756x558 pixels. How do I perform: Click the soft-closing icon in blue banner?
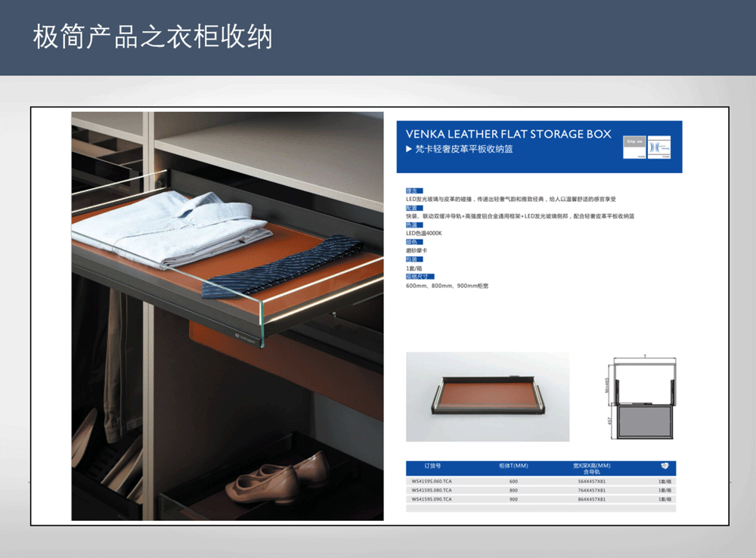(660, 147)
